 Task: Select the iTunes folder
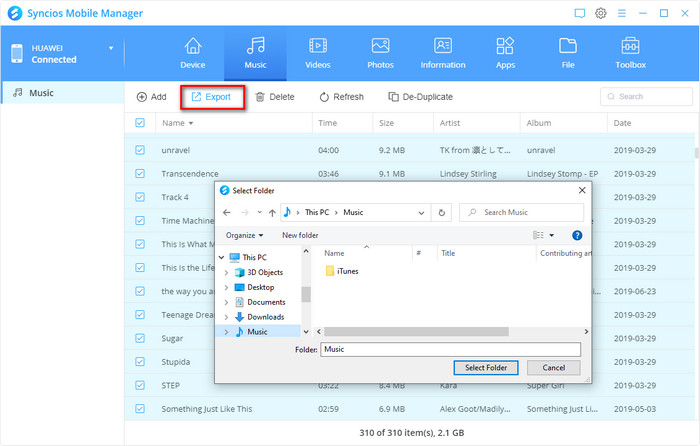[342, 271]
